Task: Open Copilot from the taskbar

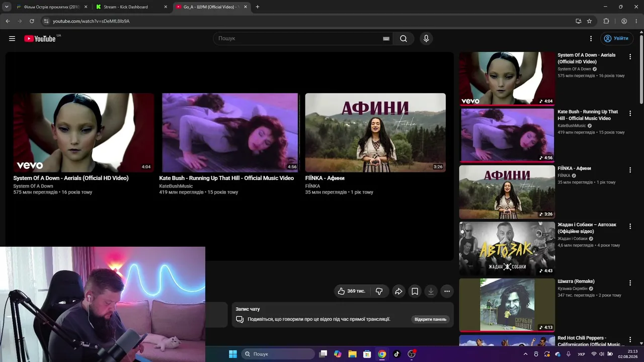Action: pos(338,354)
